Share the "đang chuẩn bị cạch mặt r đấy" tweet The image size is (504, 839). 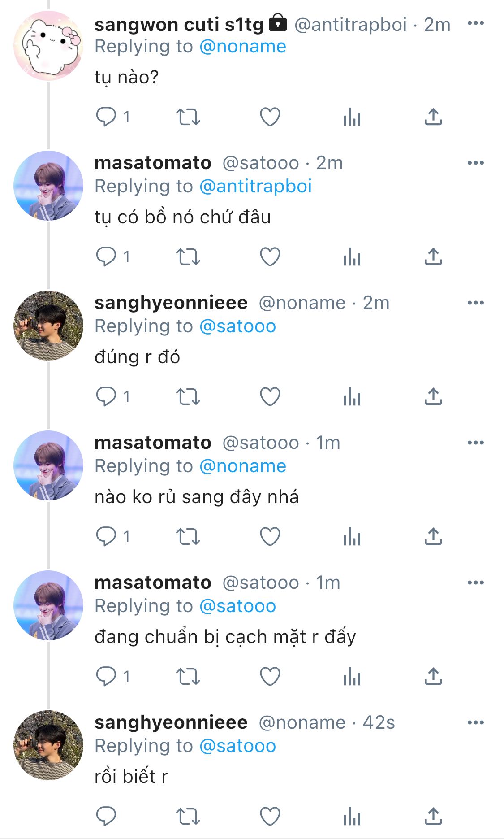point(433,676)
